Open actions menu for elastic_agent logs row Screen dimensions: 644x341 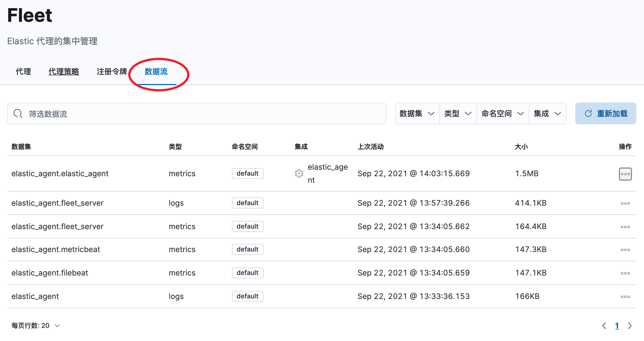pyautogui.click(x=625, y=297)
